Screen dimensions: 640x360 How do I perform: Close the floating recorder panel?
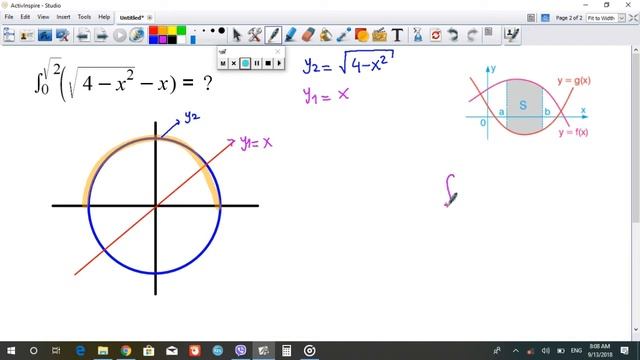[x=278, y=51]
